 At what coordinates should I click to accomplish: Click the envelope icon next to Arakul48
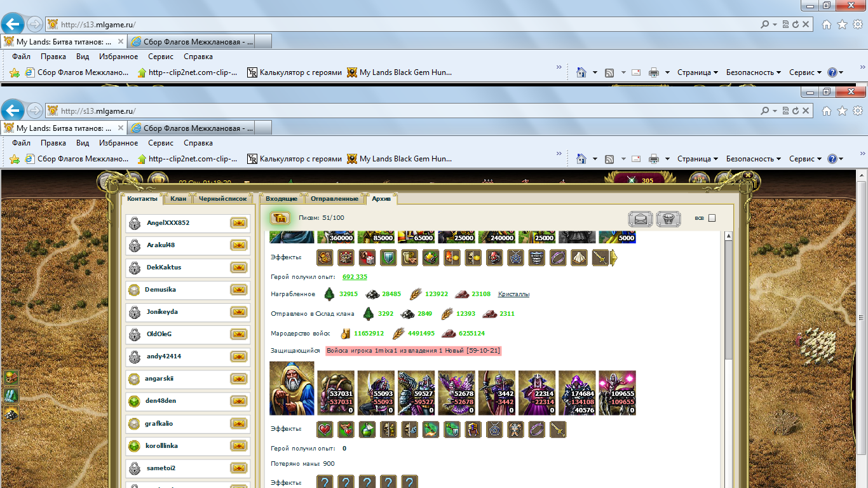tap(238, 245)
